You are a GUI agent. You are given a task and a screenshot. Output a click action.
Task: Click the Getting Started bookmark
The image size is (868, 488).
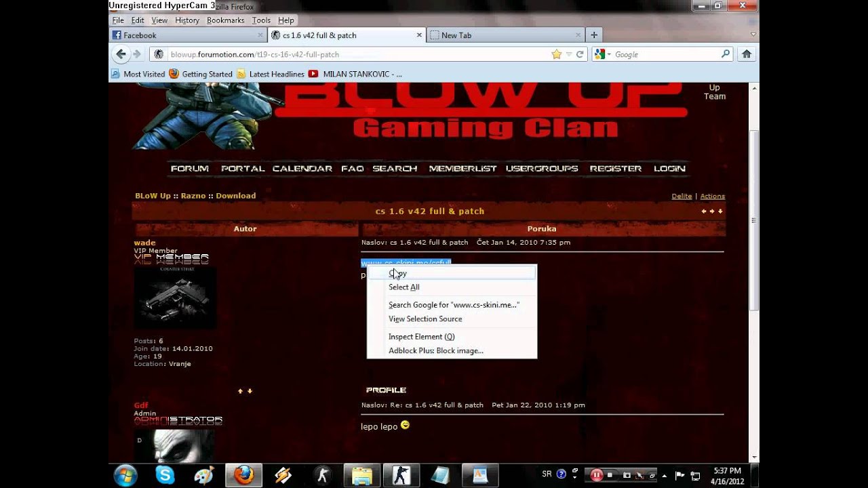pyautogui.click(x=201, y=74)
